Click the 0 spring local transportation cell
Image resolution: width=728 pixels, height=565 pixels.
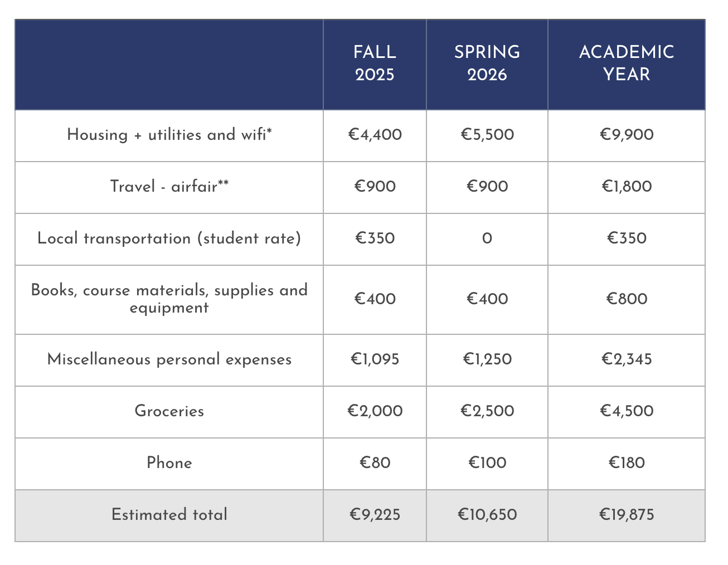pyautogui.click(x=487, y=238)
